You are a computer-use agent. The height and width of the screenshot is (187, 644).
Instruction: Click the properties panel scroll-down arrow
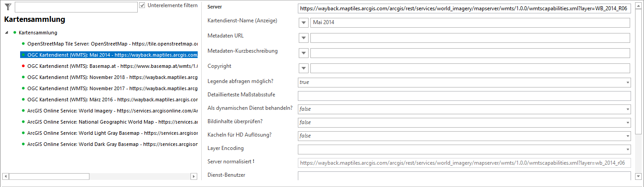[x=638, y=176]
